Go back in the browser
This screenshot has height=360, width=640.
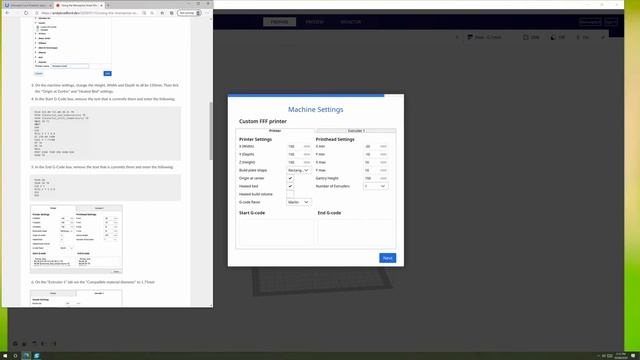[7, 13]
